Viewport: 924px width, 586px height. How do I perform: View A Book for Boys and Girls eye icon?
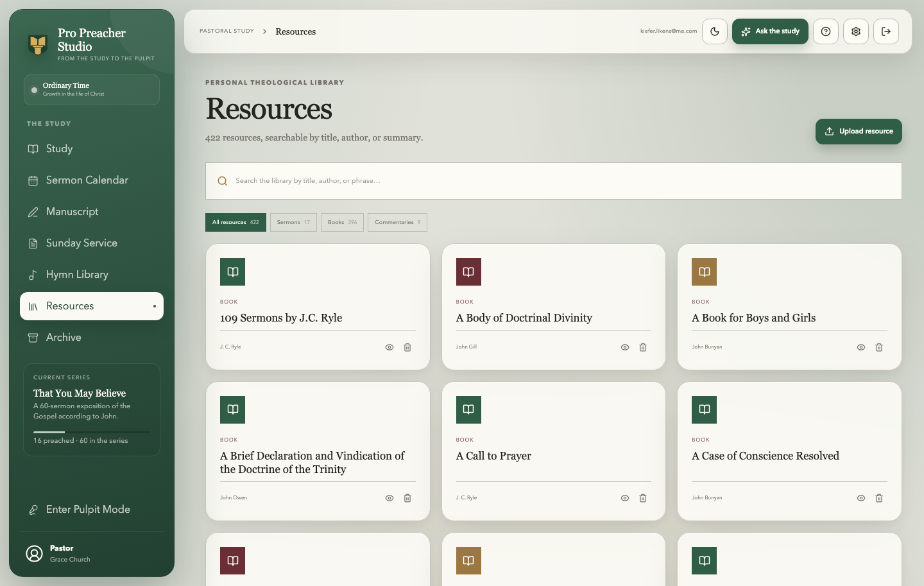pyautogui.click(x=861, y=347)
